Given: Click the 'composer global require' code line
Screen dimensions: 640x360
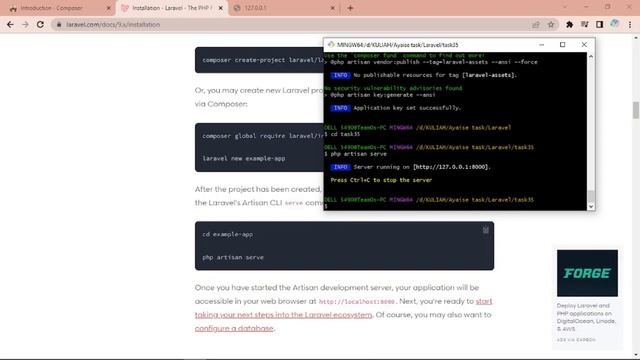Looking at the screenshot, I should tap(263, 136).
